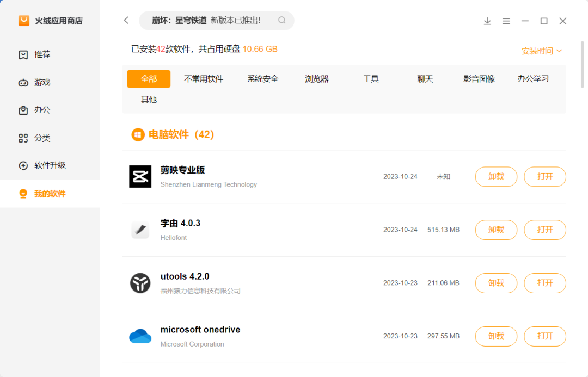Click the 剪映专业版 app icon

pyautogui.click(x=140, y=176)
